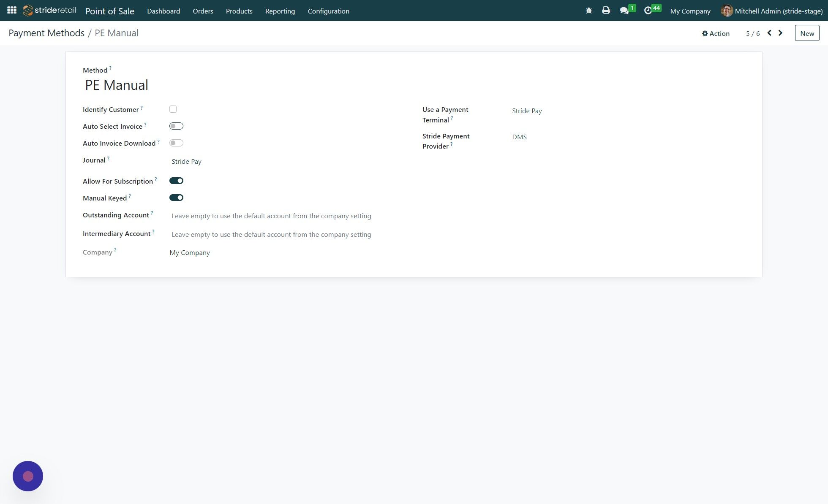Open the Use a Payment Terminal selector
The image size is (828, 504).
[527, 111]
